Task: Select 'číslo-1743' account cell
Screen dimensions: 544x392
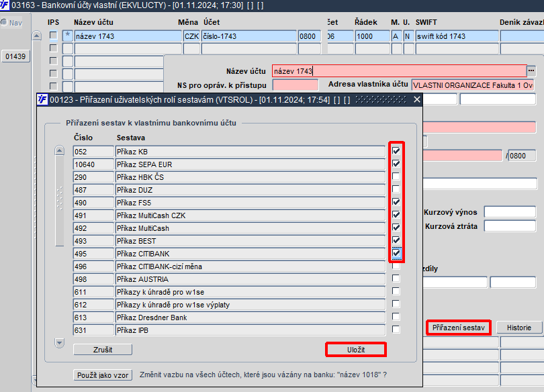Action: [x=249, y=36]
